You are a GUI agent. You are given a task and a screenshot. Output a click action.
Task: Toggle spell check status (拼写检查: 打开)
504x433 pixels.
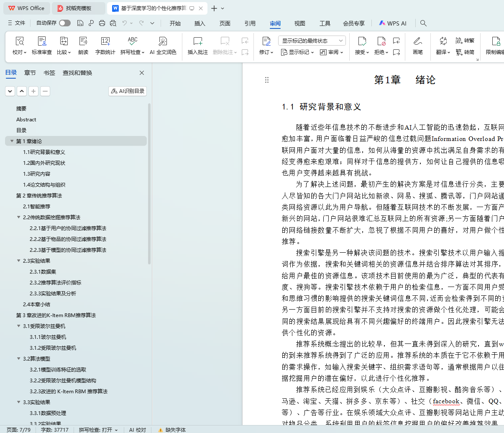[98, 430]
